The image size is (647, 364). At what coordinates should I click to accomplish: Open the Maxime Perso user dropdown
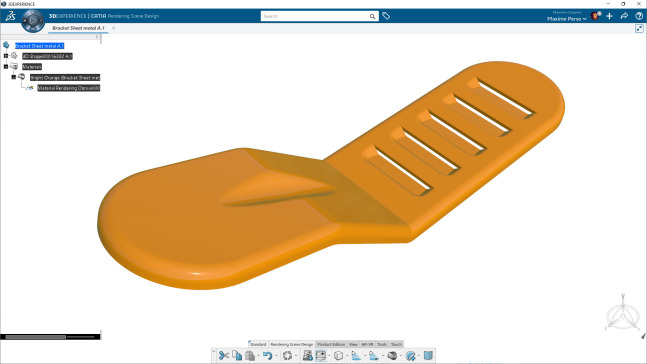567,19
